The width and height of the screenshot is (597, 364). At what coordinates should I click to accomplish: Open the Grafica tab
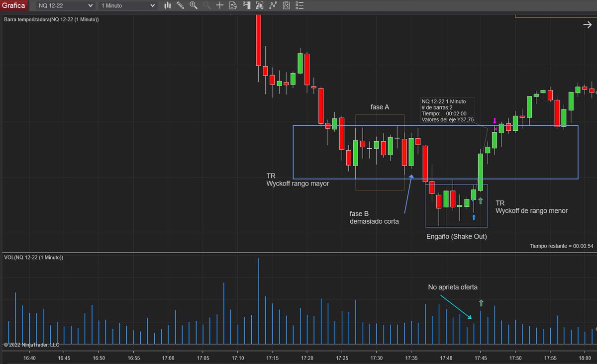point(13,5)
